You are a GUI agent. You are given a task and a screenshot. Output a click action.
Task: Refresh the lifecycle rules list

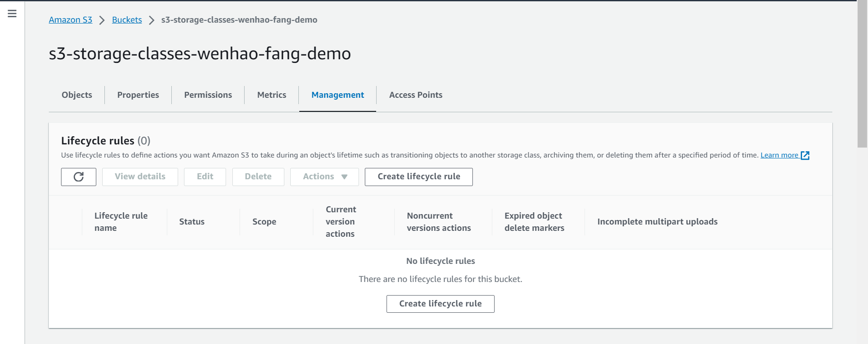pyautogui.click(x=79, y=177)
